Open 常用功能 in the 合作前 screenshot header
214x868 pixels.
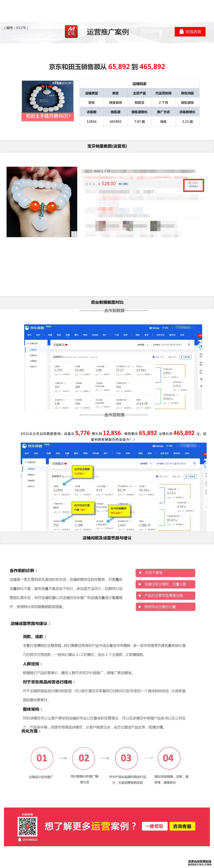[154, 328]
